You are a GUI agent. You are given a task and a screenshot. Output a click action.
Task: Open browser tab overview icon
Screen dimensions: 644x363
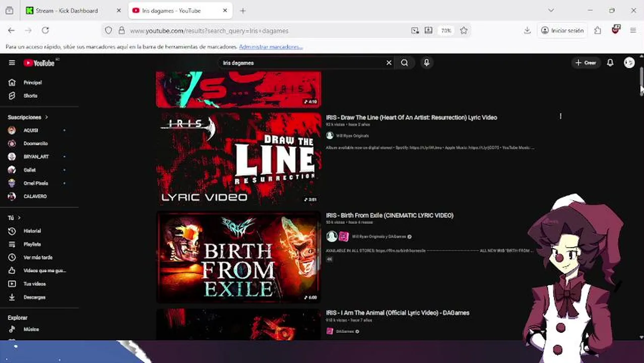coord(9,10)
